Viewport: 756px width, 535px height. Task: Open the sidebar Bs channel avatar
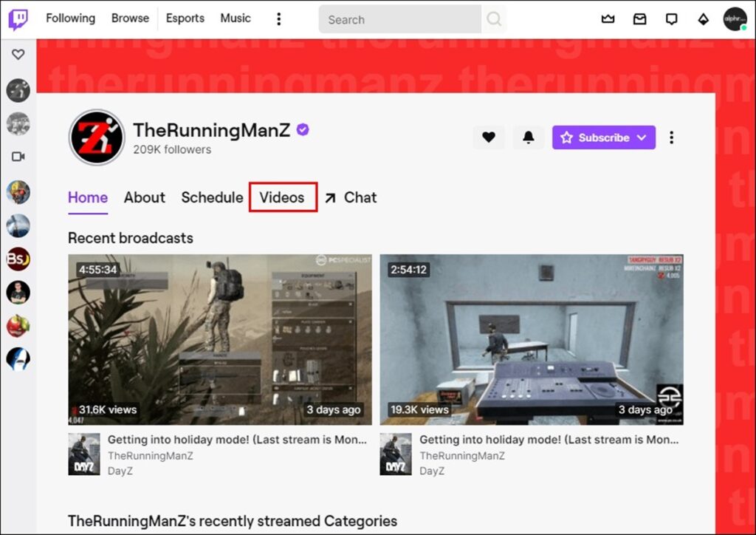click(18, 259)
